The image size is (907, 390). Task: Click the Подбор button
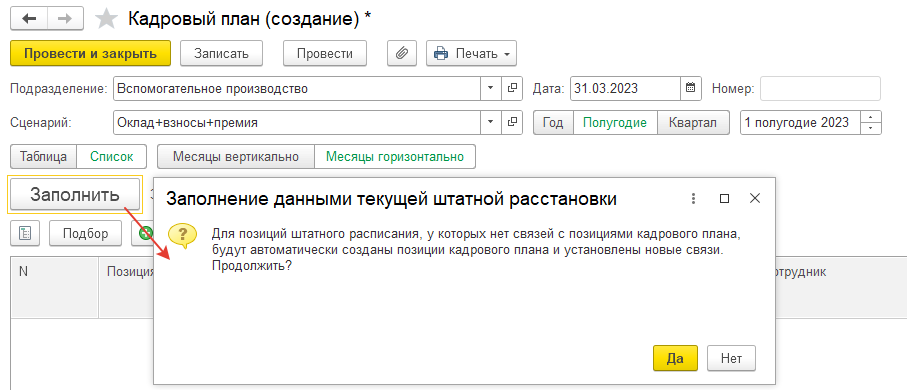(x=86, y=234)
